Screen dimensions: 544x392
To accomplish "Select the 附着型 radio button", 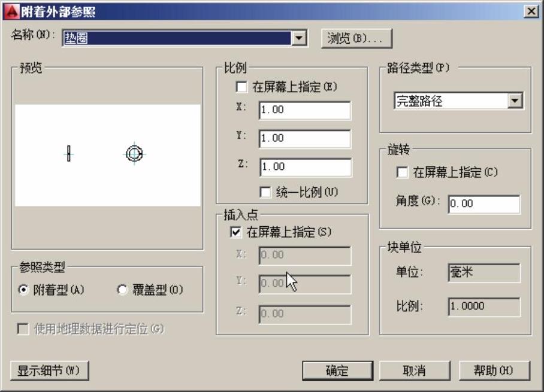I will coord(24,290).
